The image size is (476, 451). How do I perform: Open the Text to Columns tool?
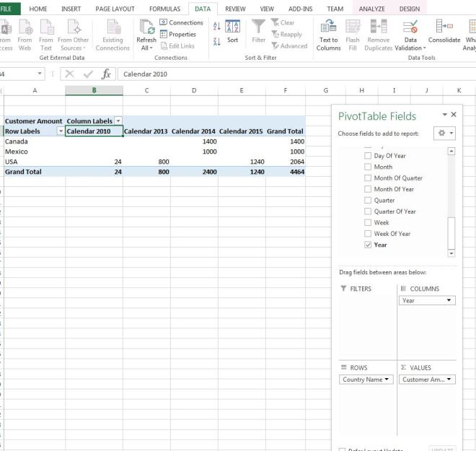pyautogui.click(x=328, y=27)
